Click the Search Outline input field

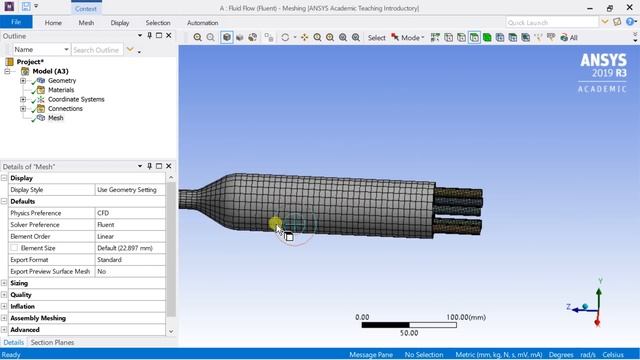tap(97, 50)
